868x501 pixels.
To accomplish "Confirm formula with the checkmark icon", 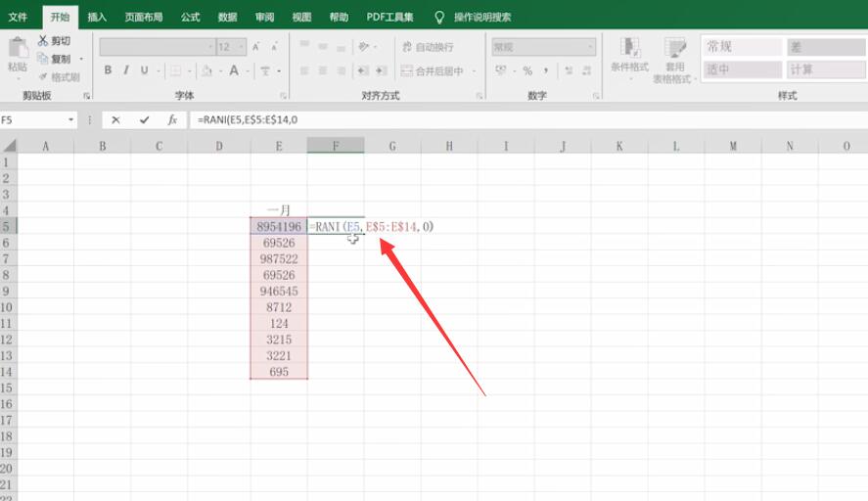I will (x=144, y=119).
